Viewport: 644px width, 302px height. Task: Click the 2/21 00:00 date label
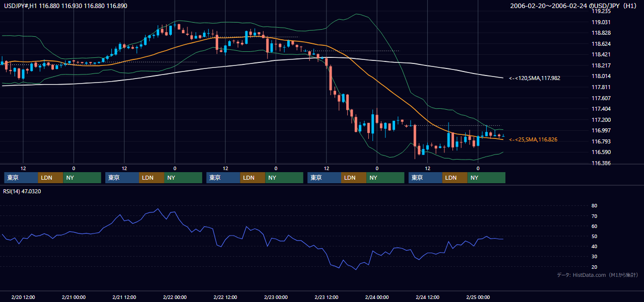pyautogui.click(x=74, y=297)
